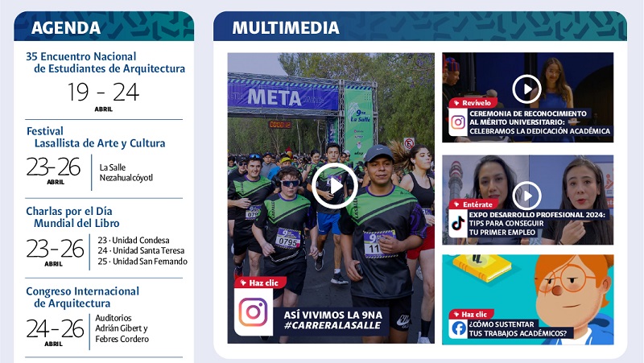Select the '19 - 24 Abril' date

(x=103, y=96)
